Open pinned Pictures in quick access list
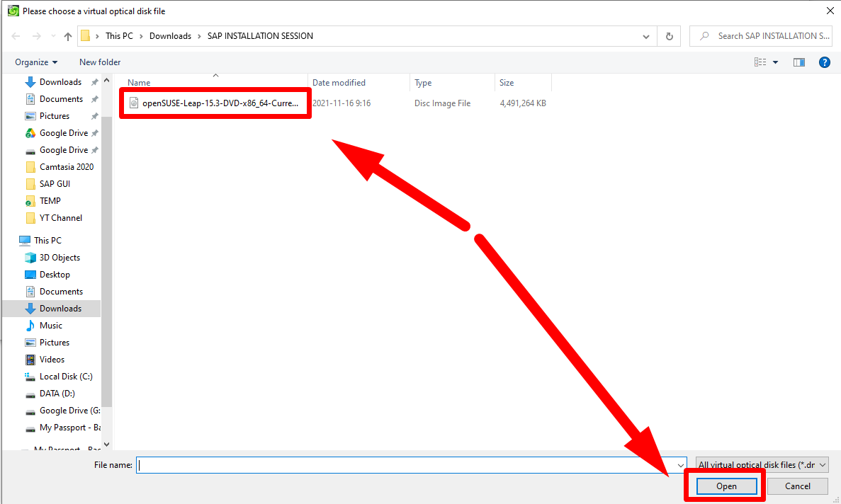This screenshot has width=841, height=504. [x=54, y=116]
